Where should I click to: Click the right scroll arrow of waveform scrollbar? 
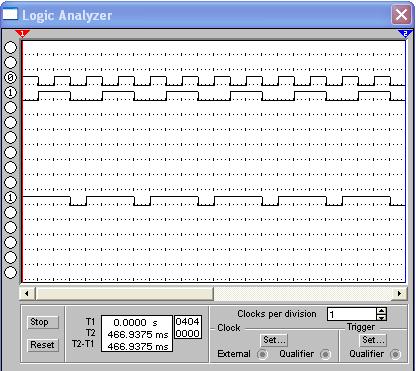(399, 294)
